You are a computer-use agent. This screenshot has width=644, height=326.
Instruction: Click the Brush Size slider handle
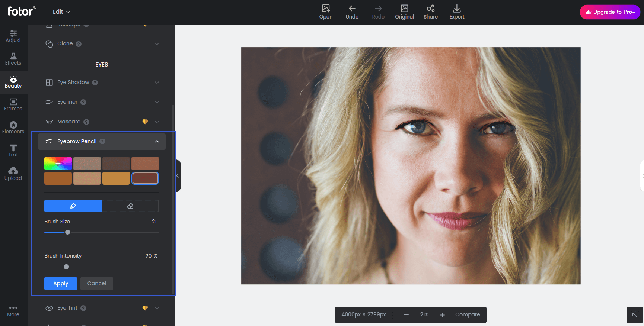67,232
